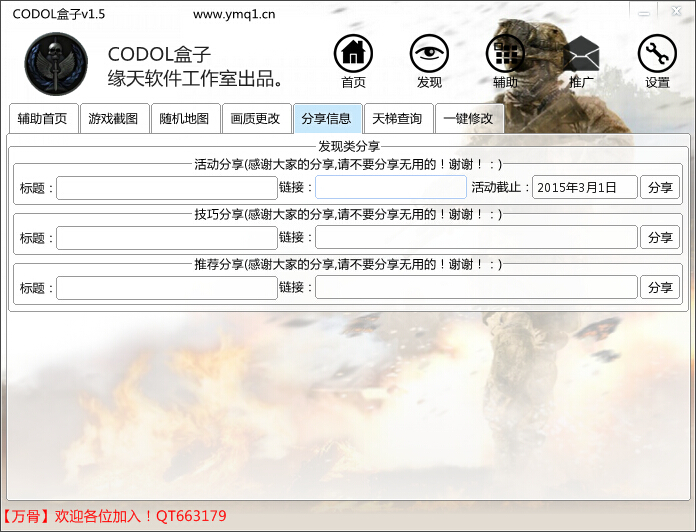Screen dimensions: 696x532
Task: Select the 随机地图 tab
Action: click(x=184, y=118)
